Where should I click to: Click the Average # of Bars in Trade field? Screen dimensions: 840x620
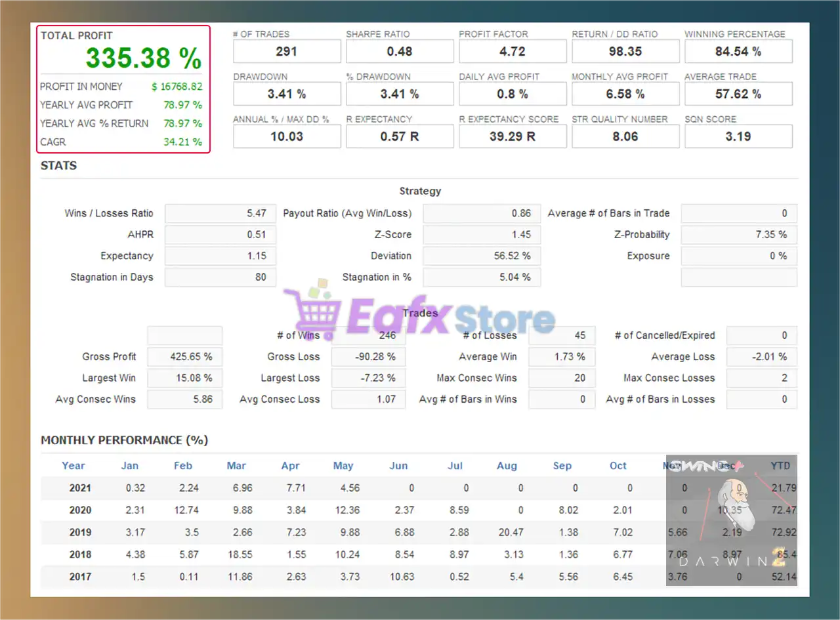click(739, 213)
